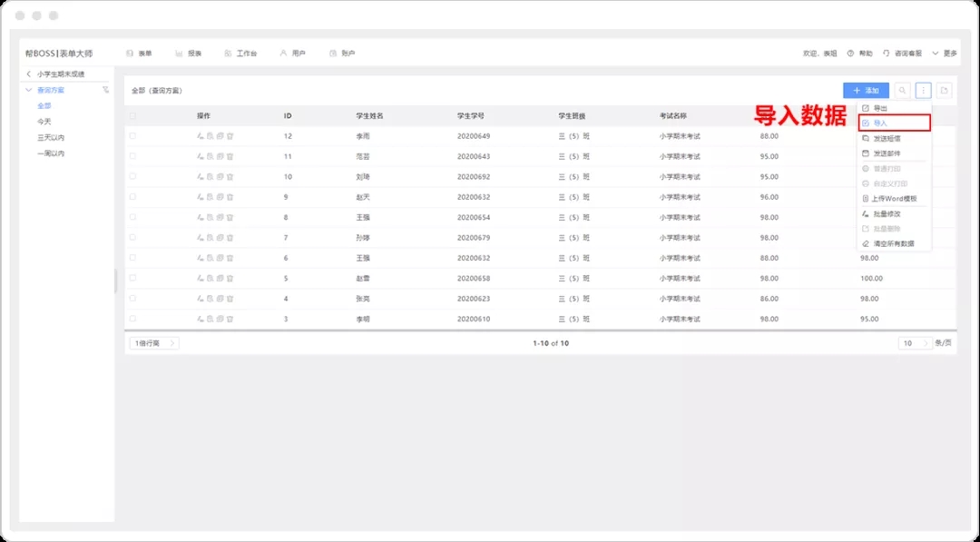The image size is (980, 542).
Task: Choose 上传Word模板 in the dropdown menu
Action: click(893, 198)
